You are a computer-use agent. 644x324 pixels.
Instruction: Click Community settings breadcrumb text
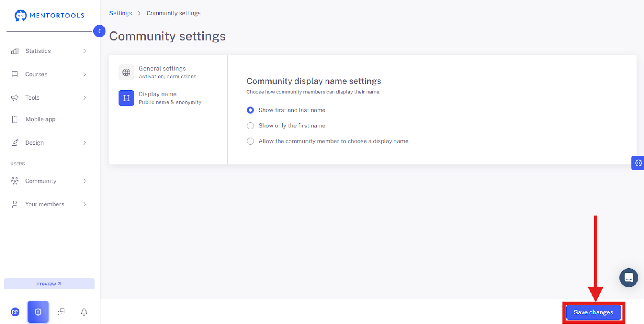point(173,13)
